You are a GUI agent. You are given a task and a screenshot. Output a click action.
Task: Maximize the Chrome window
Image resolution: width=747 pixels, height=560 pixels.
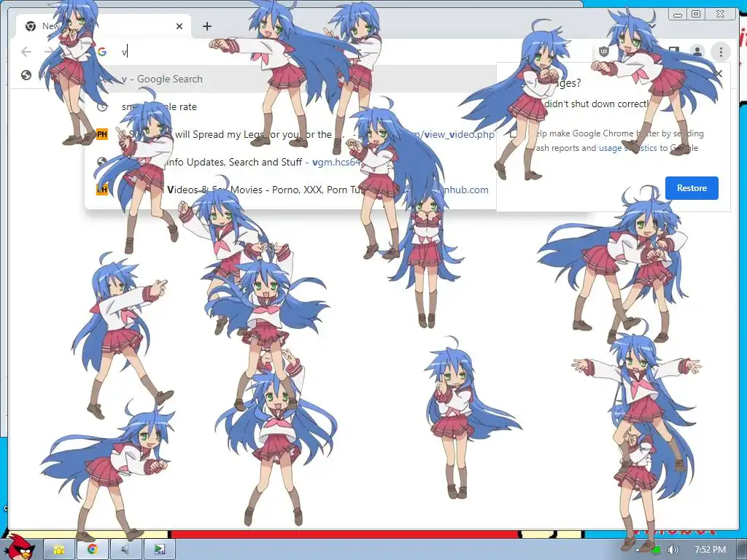pyautogui.click(x=696, y=15)
